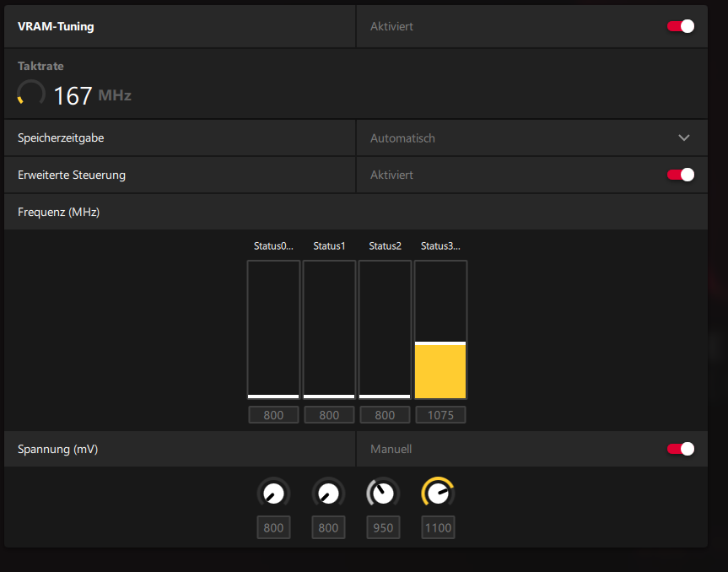Viewport: 728px width, 572px height.
Task: Edit the Status2 frequency field 800
Action: click(385, 414)
